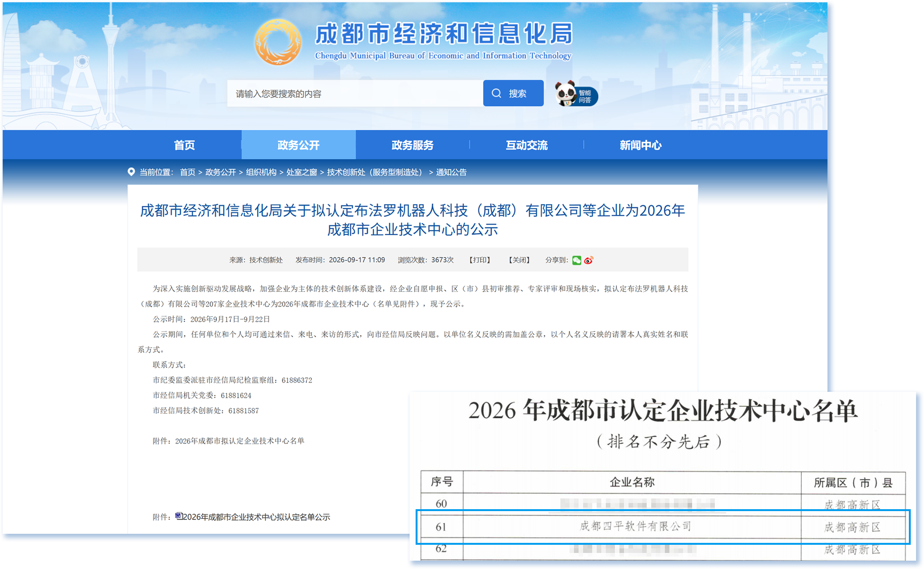Go to 处室之窗 in the breadcrumb

[x=301, y=172]
